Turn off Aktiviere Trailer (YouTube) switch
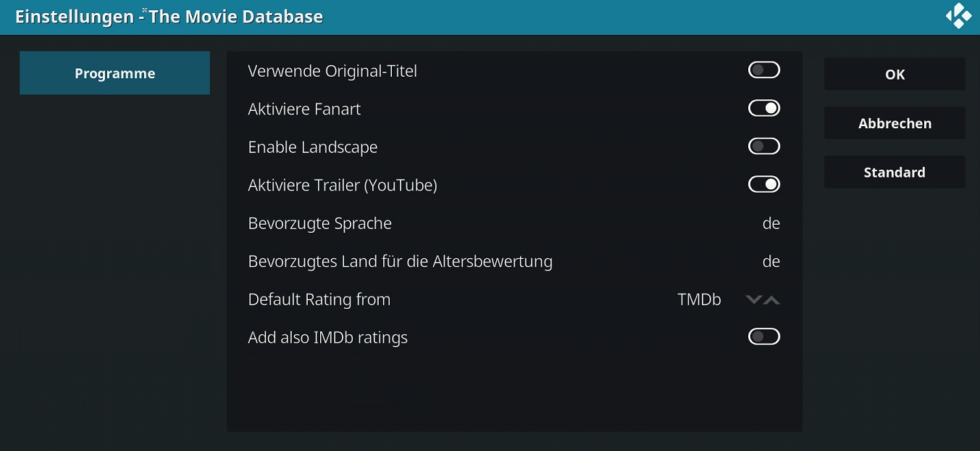The image size is (980, 451). (x=764, y=184)
